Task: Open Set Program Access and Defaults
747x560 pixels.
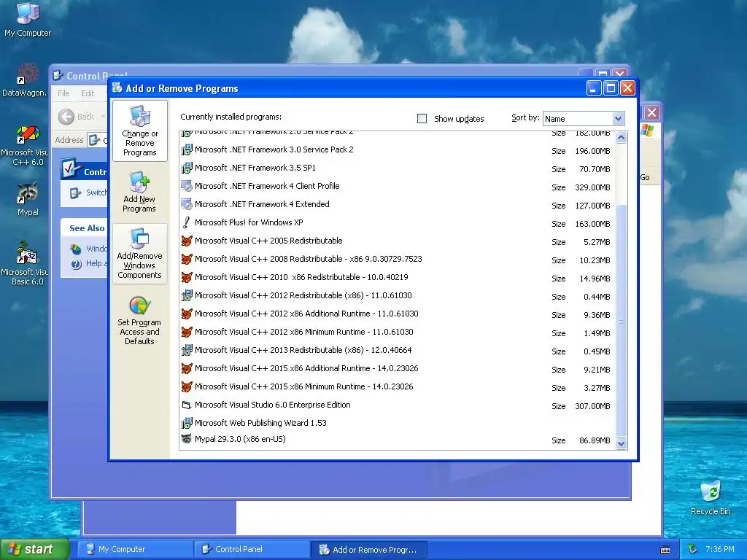Action: pos(139,320)
